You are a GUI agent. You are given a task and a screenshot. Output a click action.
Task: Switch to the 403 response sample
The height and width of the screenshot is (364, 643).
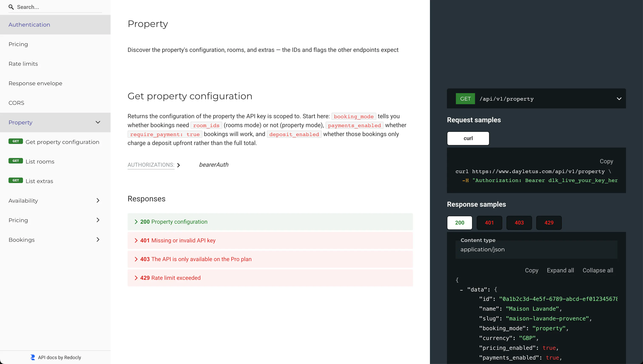click(x=519, y=223)
